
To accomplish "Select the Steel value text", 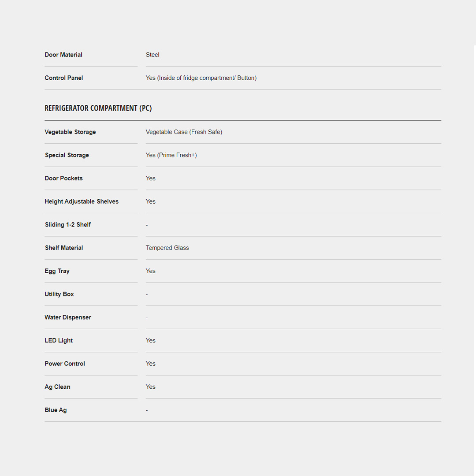I will (x=152, y=55).
